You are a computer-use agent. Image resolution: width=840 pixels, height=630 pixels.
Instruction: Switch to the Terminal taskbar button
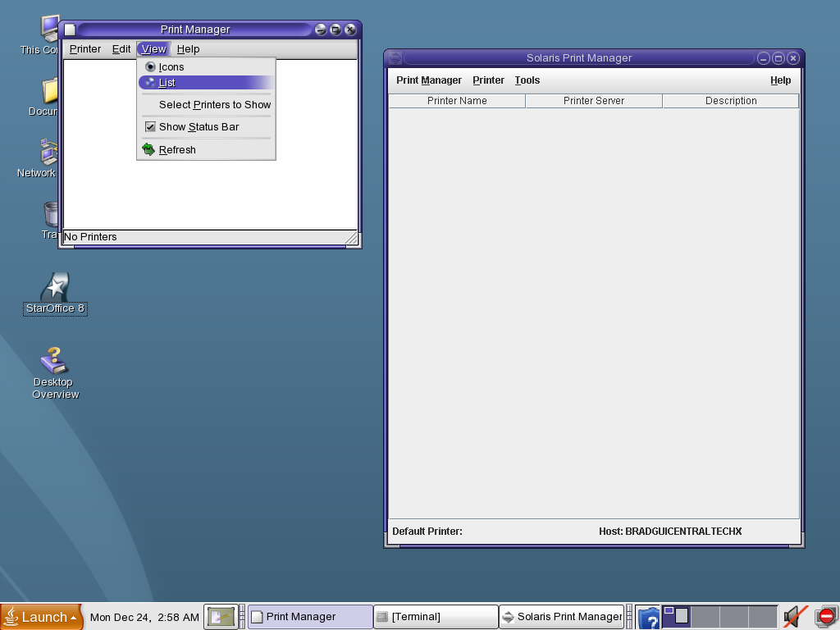click(435, 617)
